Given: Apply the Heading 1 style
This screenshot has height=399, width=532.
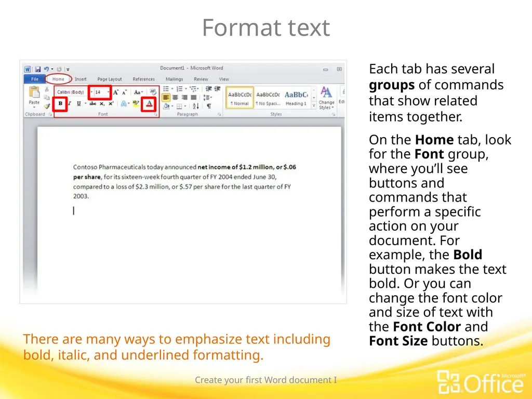Looking at the screenshot, I should click(296, 98).
